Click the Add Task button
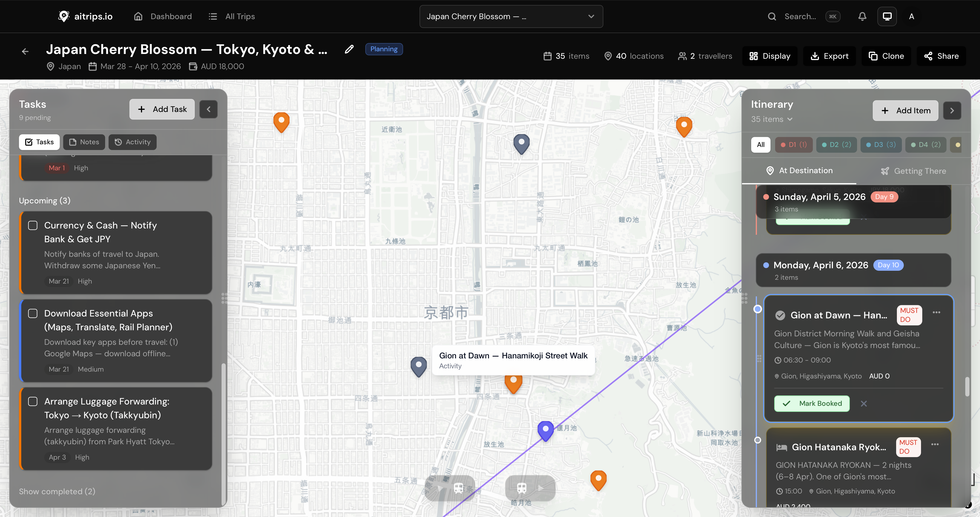 point(162,109)
